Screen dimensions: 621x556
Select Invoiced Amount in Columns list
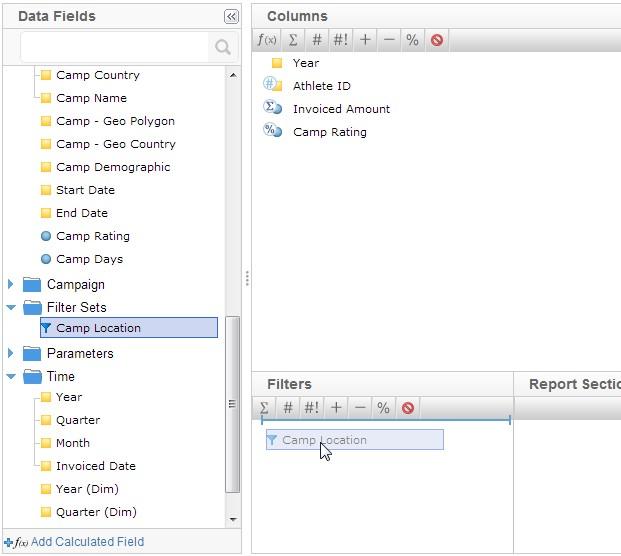click(341, 109)
